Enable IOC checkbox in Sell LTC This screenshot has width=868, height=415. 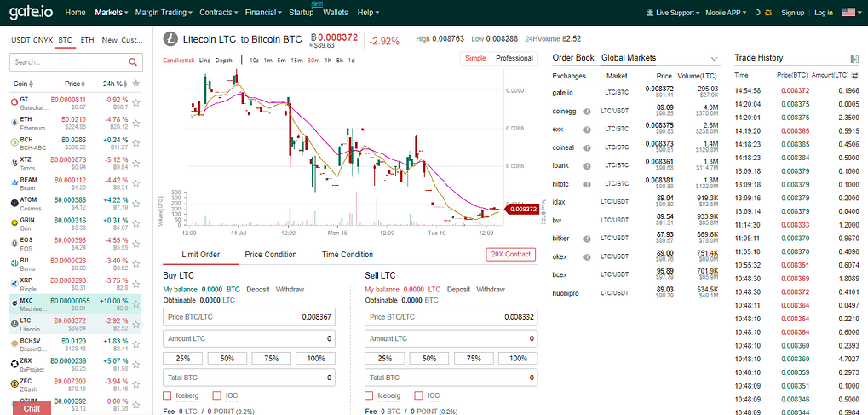(418, 395)
